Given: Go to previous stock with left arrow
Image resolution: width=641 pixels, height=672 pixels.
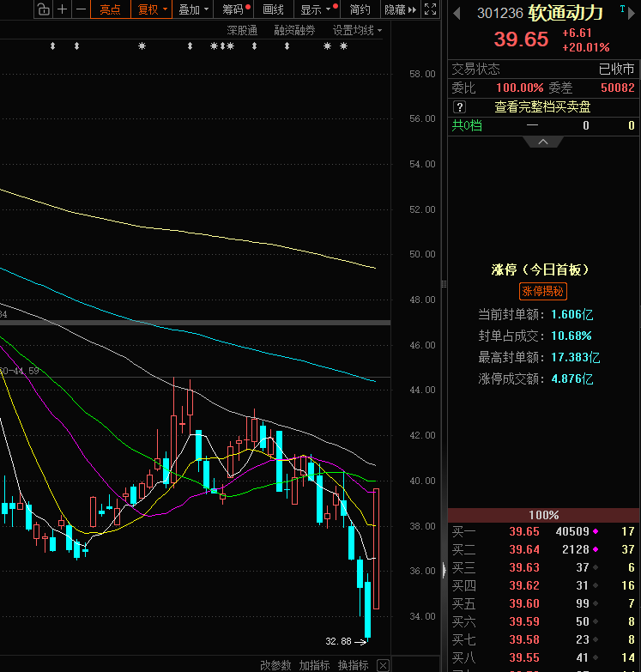Looking at the screenshot, I should [457, 14].
